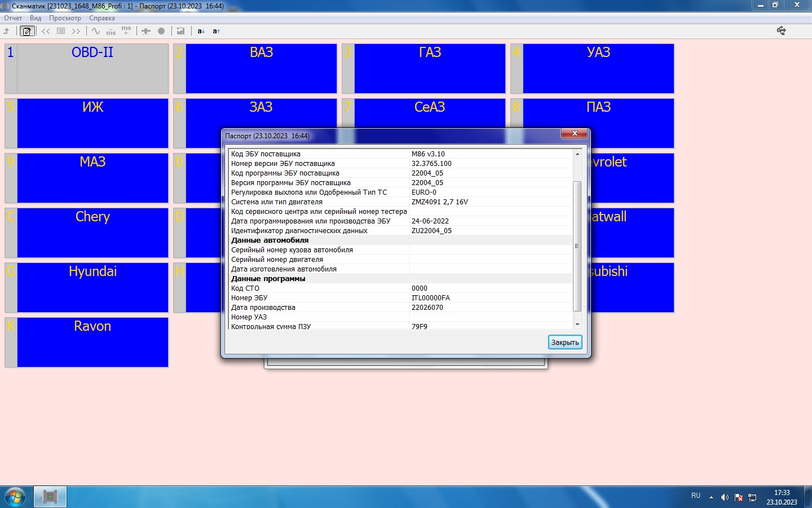Screen dimensions: 812x508
Task: Open the Windows Start menu
Action: tap(15, 497)
